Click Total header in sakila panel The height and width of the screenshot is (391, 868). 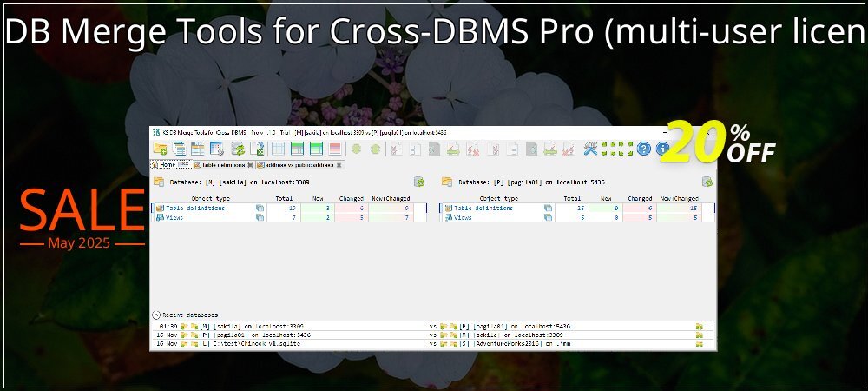tap(284, 198)
